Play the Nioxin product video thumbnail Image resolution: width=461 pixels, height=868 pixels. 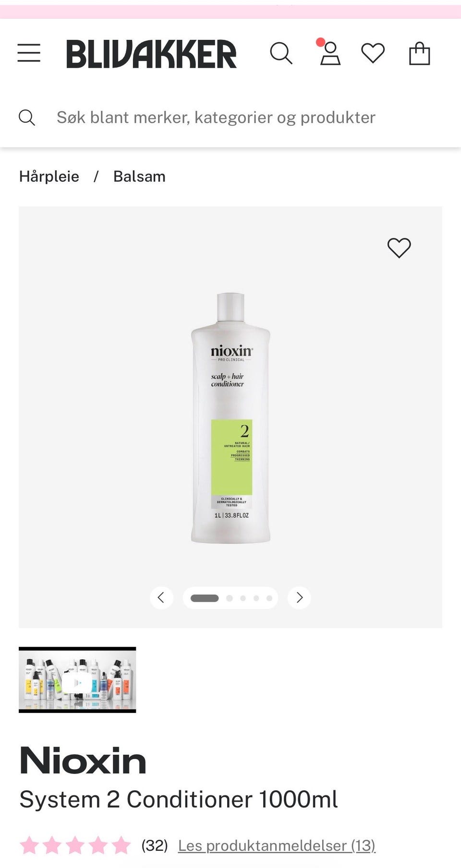coord(77,680)
